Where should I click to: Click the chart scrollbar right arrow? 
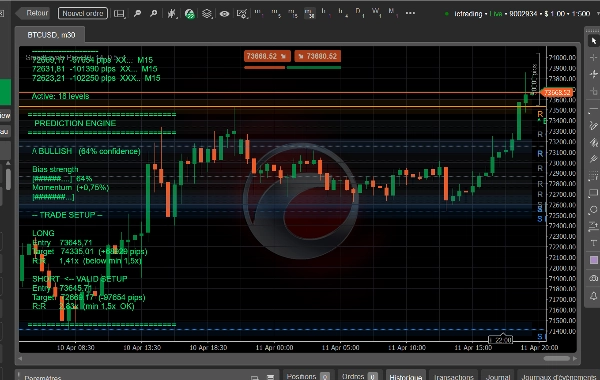pyautogui.click(x=575, y=359)
